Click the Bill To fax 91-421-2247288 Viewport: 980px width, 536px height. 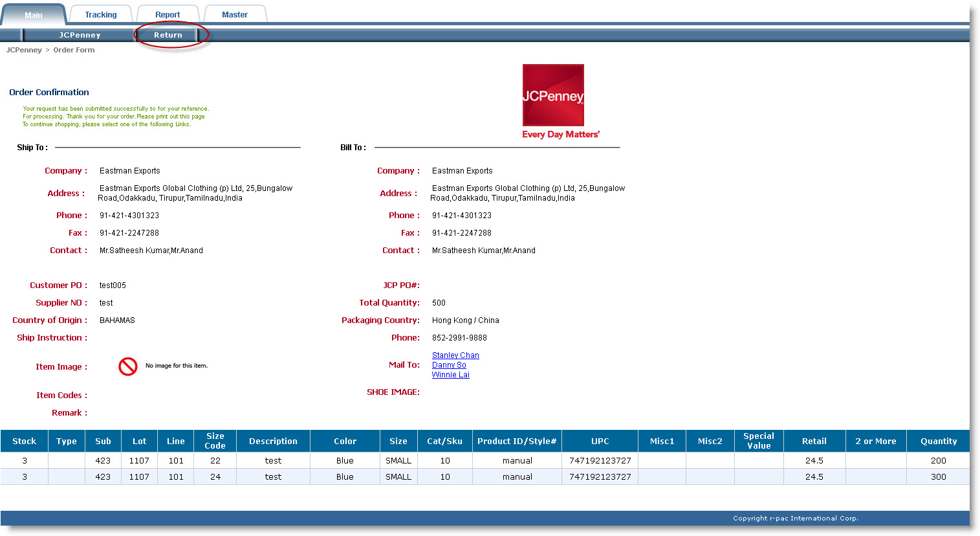461,233
